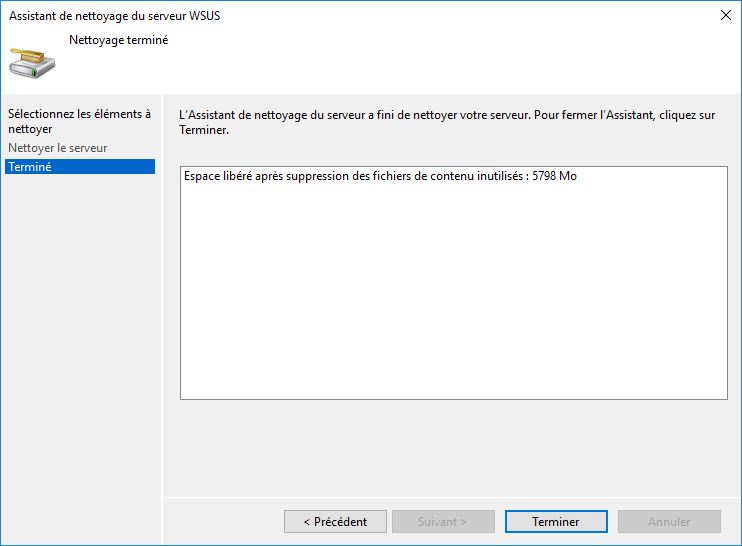
Task: Go back with the < Précédent button
Action: point(334,521)
